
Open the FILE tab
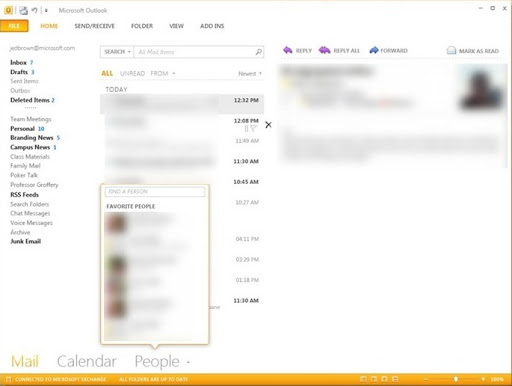pos(14,26)
